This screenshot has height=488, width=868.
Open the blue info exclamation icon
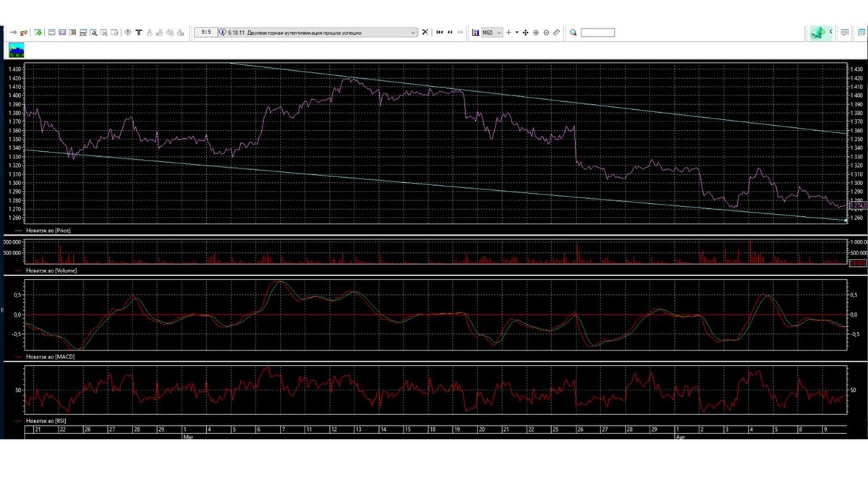127,33
